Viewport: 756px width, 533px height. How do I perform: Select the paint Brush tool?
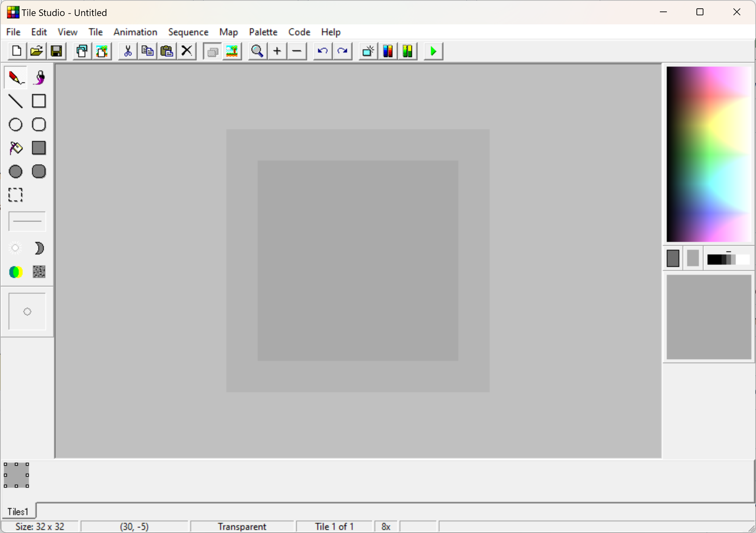pos(39,78)
